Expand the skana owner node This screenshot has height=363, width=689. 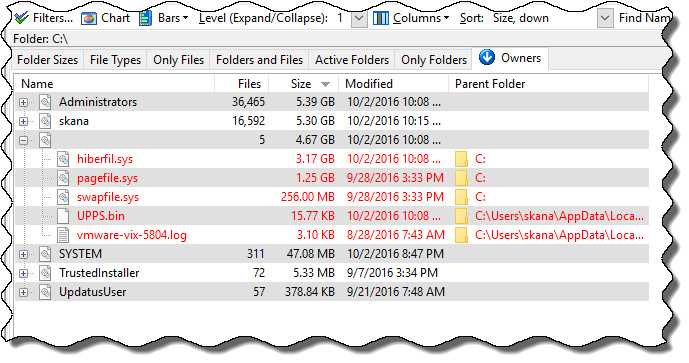pyautogui.click(x=23, y=121)
